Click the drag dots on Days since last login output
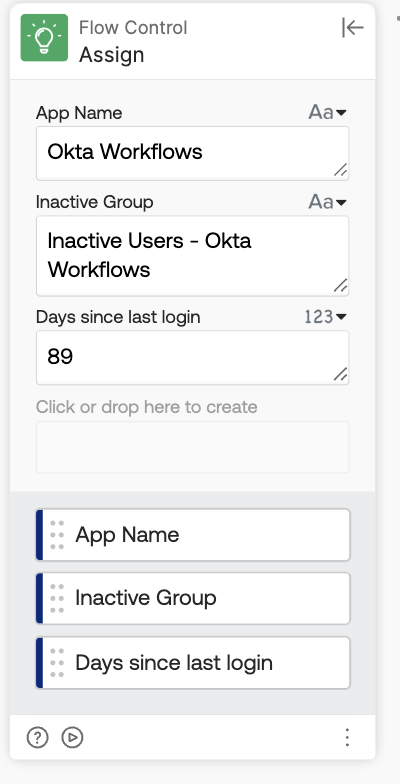 pos(57,663)
